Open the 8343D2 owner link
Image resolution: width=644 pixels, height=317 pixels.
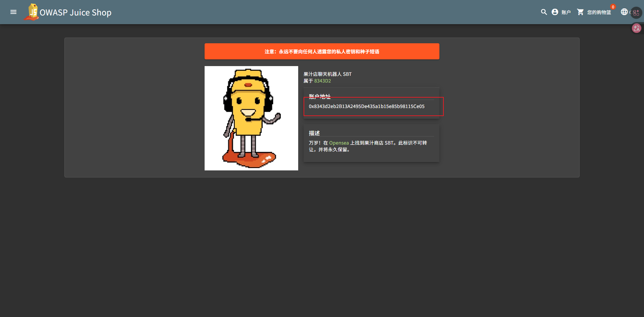322,81
